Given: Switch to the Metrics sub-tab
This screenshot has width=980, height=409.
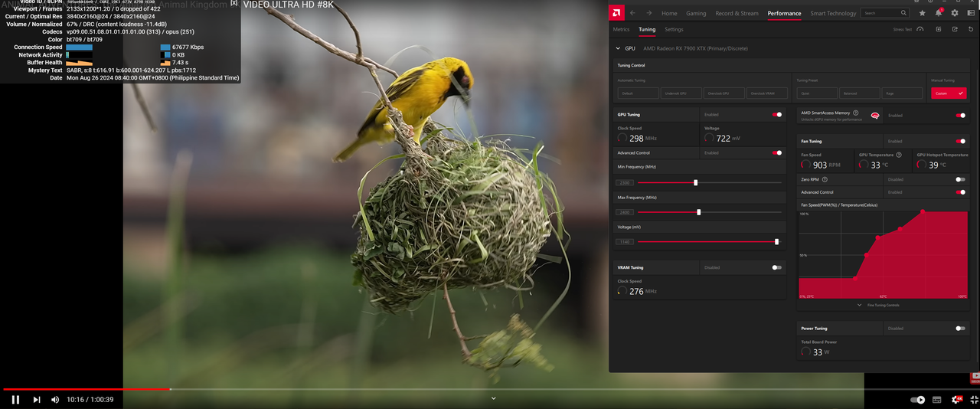Looking at the screenshot, I should pos(621,29).
